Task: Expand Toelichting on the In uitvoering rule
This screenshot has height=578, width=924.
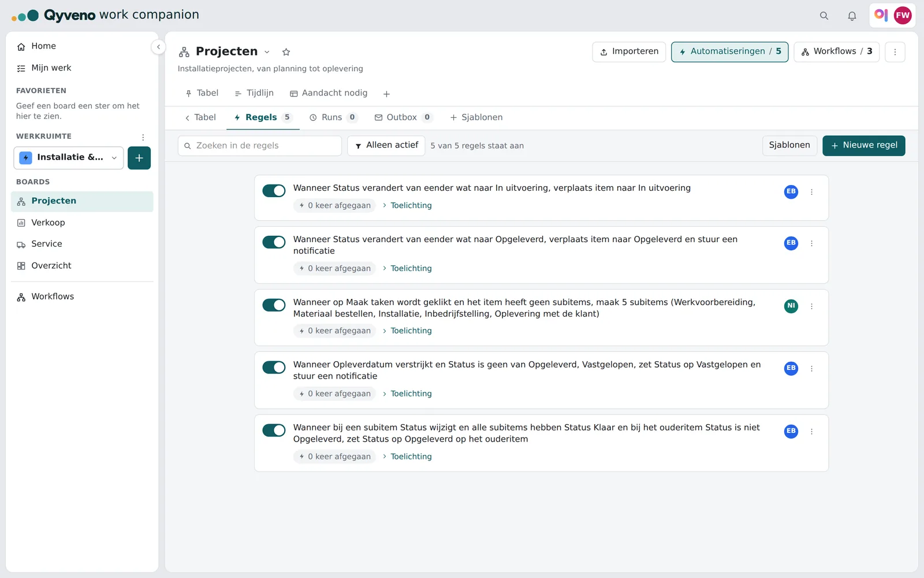Action: tap(407, 206)
